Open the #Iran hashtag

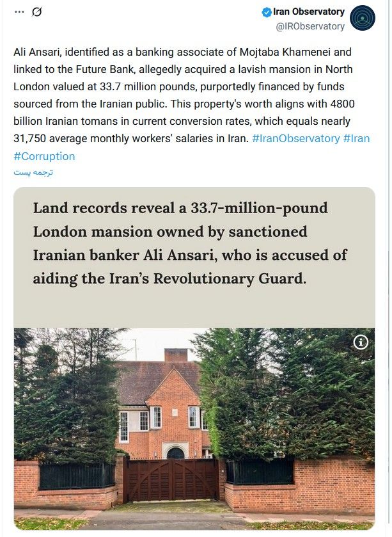click(x=357, y=138)
